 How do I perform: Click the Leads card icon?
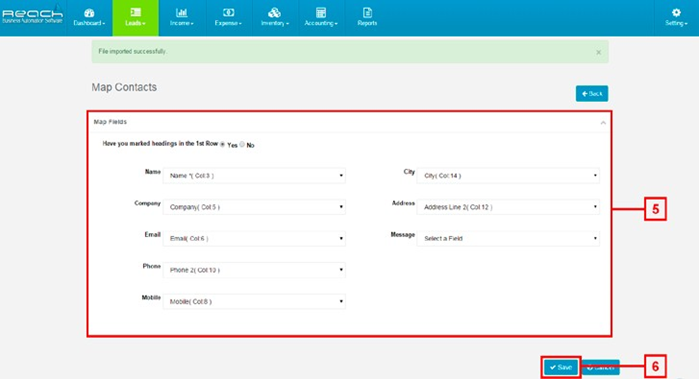click(x=136, y=12)
